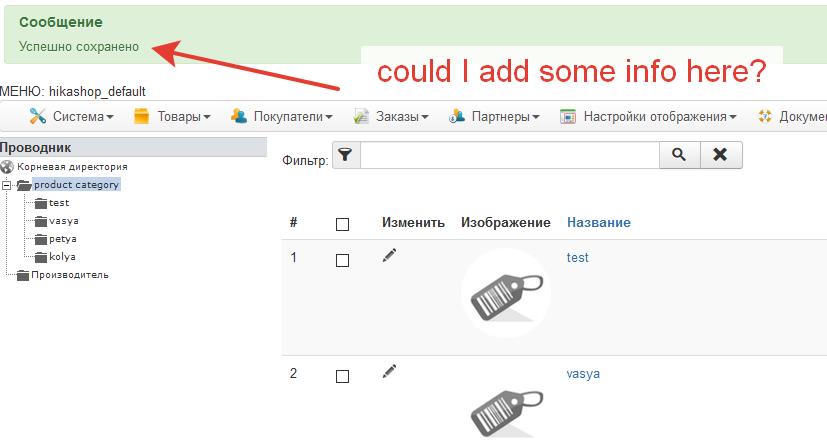Viewport: 827px width, 444px height.
Task: Click the test category barcode tag image
Action: coord(506,294)
